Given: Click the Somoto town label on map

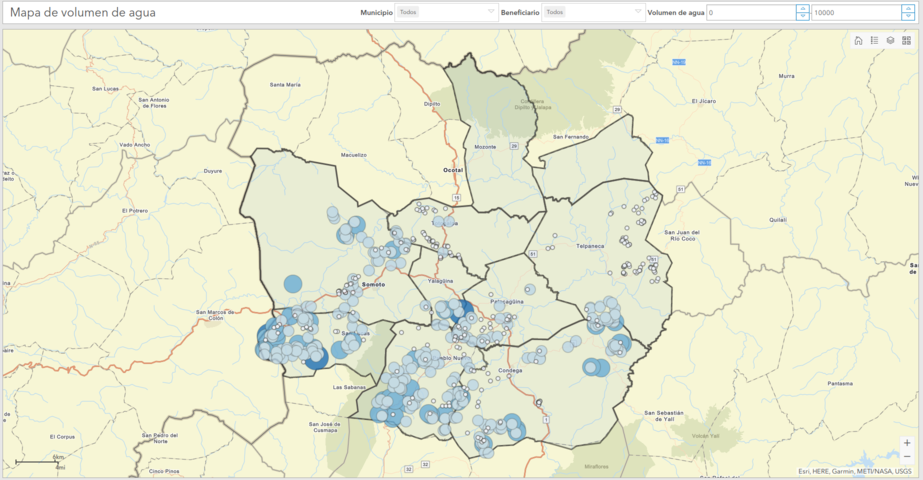Looking at the screenshot, I should 372,284.
